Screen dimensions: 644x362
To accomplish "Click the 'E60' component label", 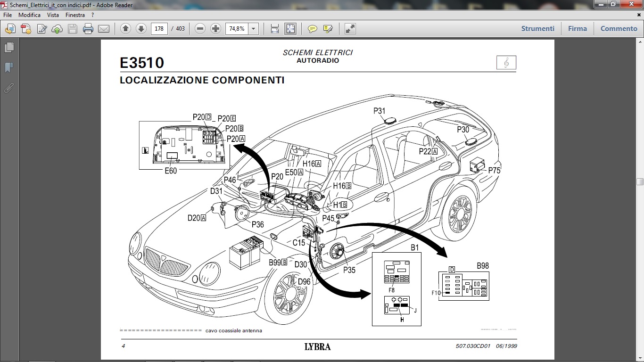I will pyautogui.click(x=171, y=171).
